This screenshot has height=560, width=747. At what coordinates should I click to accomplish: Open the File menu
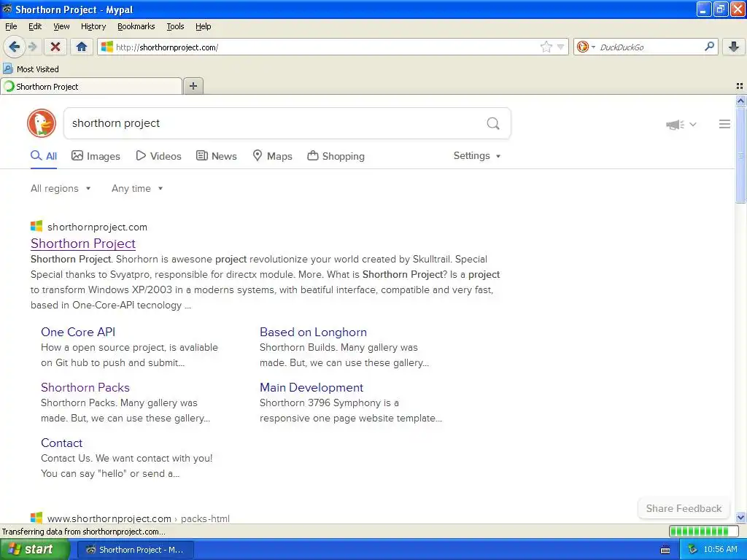(x=11, y=26)
